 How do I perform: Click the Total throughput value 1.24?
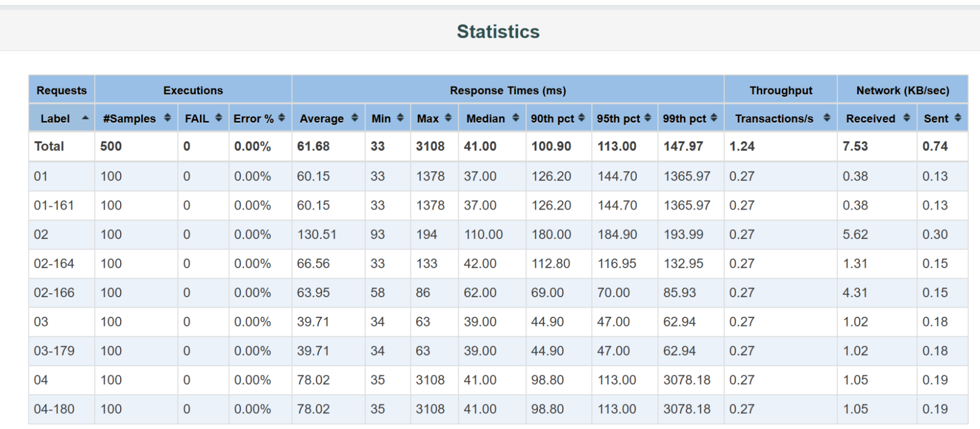pos(742,146)
